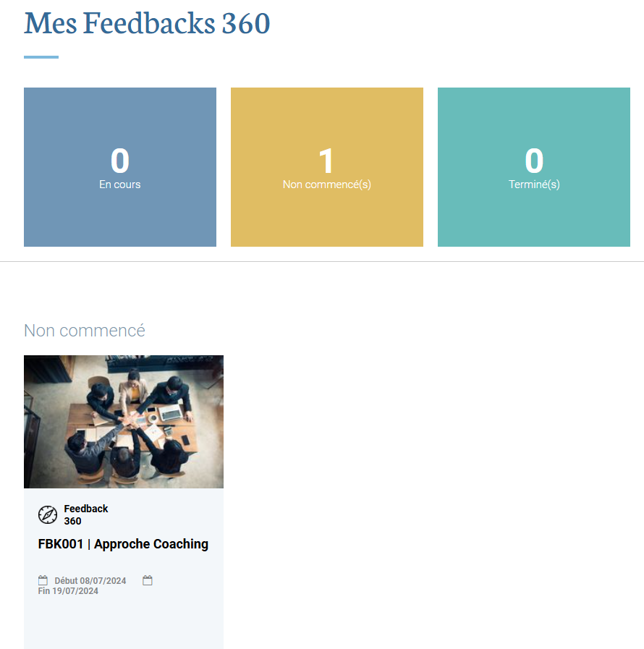Click the calendar icon after the start date
The image size is (644, 649).
148,580
